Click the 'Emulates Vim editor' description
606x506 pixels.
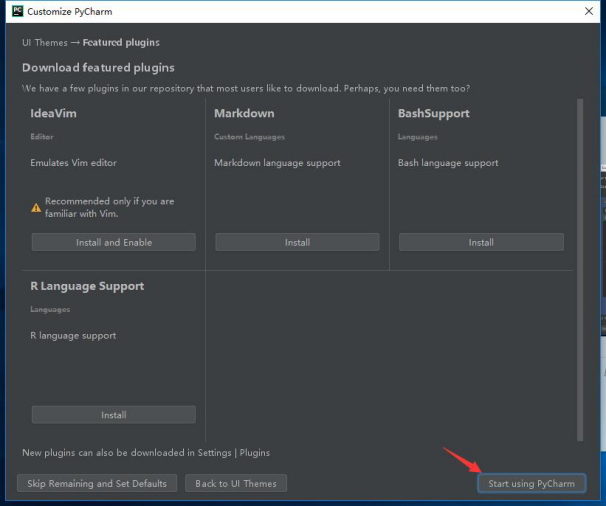pos(73,163)
